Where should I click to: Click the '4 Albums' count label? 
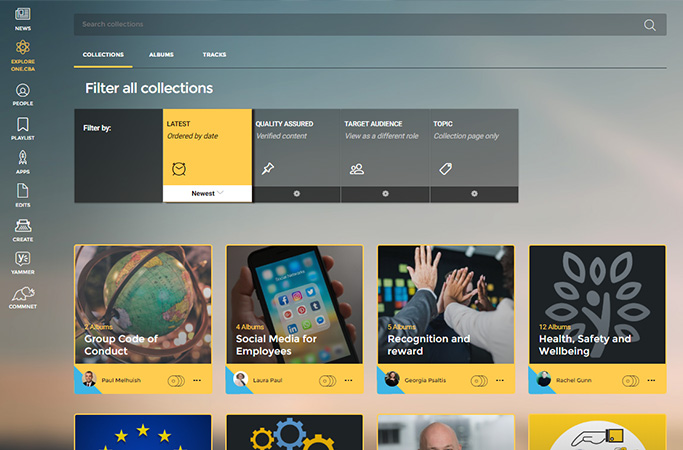(x=250, y=327)
